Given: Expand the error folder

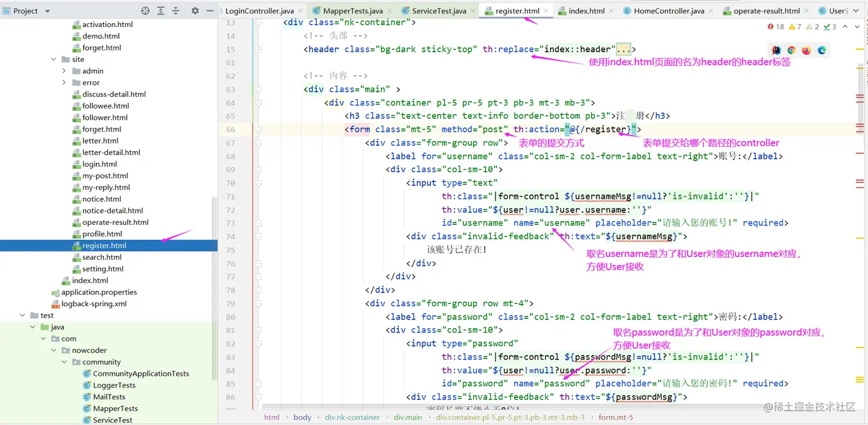Looking at the screenshot, I should 64,83.
